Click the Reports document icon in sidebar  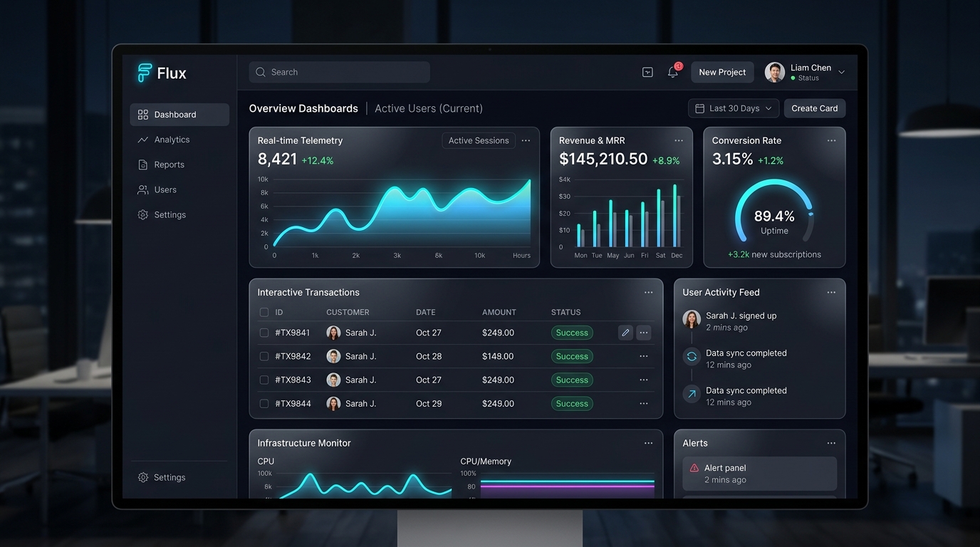[142, 165]
